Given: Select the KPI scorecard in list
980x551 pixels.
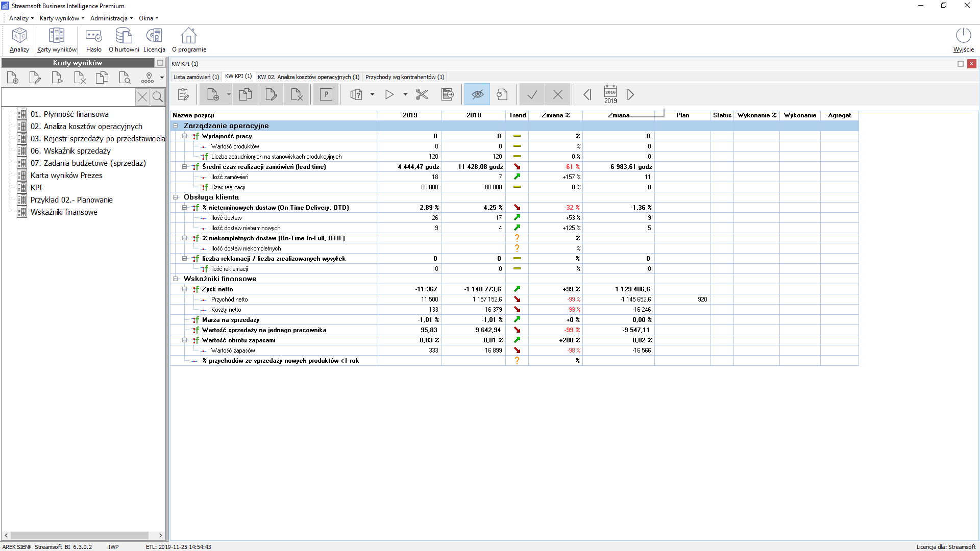Looking at the screenshot, I should click(36, 188).
